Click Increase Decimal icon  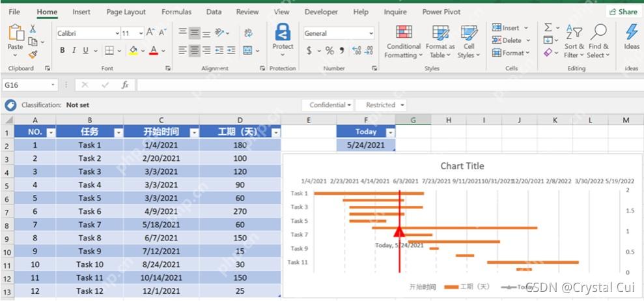pos(356,51)
